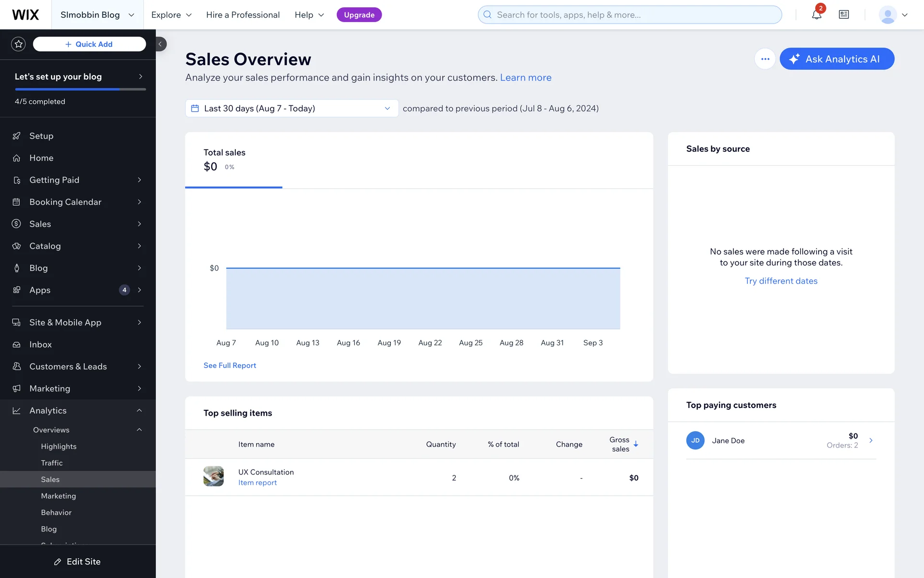Click the Gross sales sort arrow

[636, 444]
